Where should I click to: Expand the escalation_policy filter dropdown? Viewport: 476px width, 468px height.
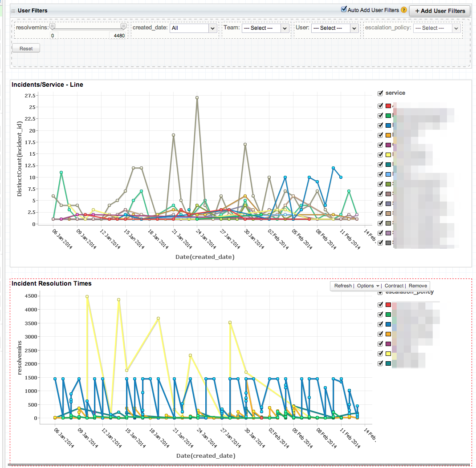pos(436,28)
